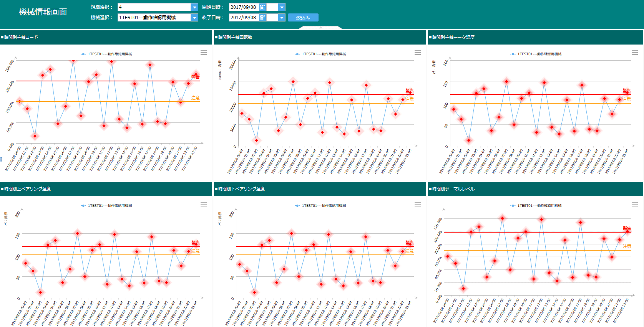Click 警告 threshold label in 主軸回転数 chart
The width and height of the screenshot is (644, 327).
(x=410, y=91)
